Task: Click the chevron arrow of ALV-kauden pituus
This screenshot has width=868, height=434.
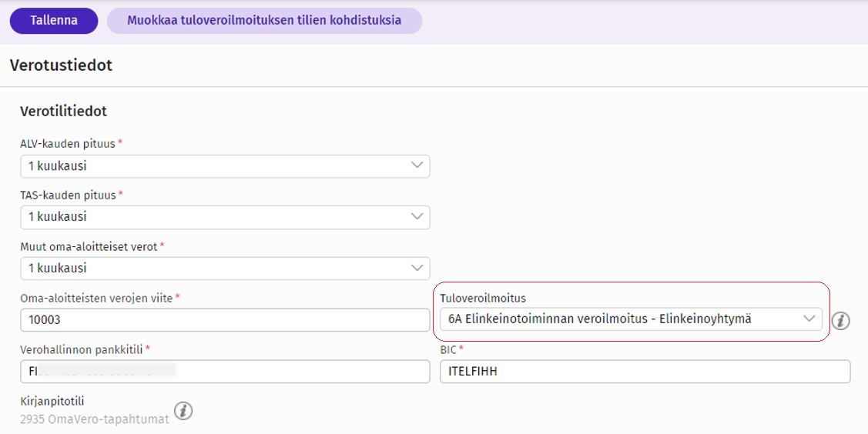Action: click(x=417, y=165)
